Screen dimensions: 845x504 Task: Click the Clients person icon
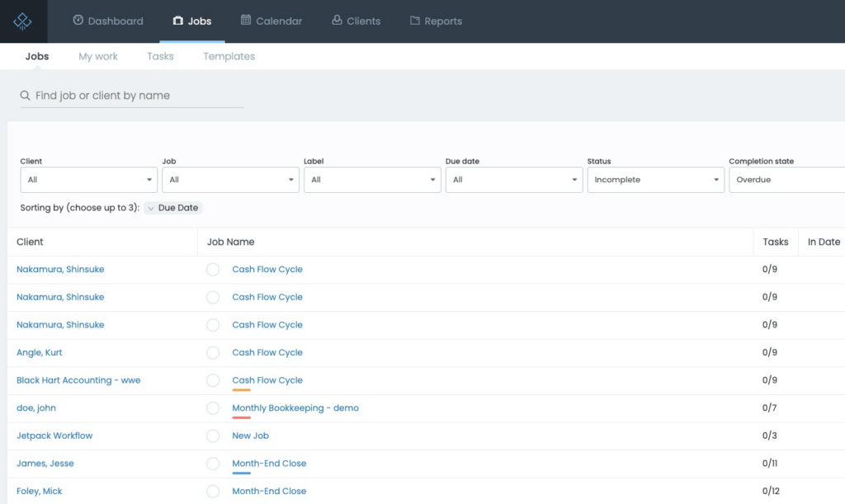pos(337,21)
